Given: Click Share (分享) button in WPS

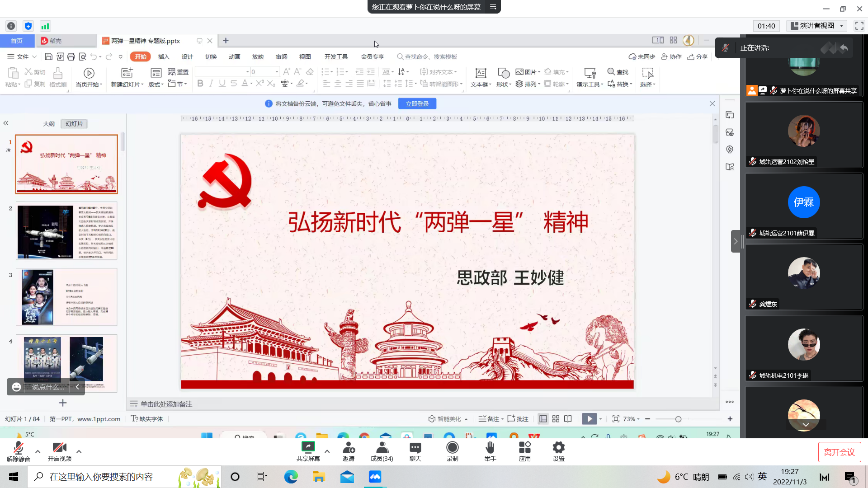Looking at the screenshot, I should tap(698, 56).
